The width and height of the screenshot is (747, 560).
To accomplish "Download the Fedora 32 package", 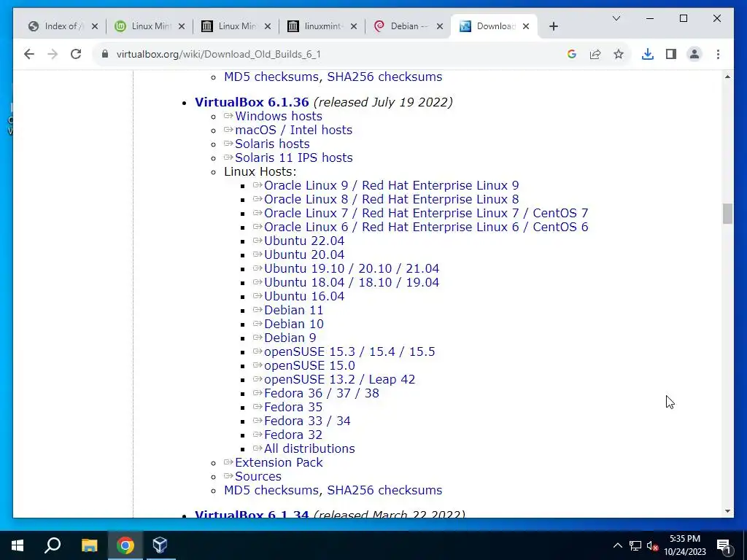I will (293, 435).
